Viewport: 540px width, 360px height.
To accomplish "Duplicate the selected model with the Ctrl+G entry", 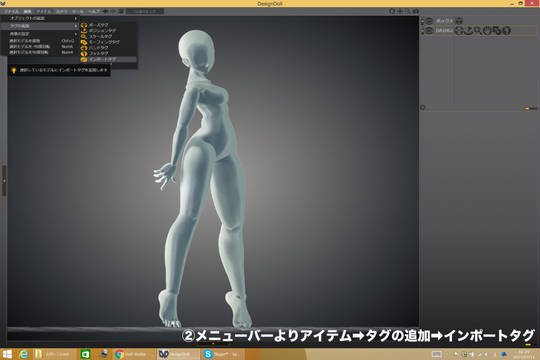I will click(x=39, y=41).
